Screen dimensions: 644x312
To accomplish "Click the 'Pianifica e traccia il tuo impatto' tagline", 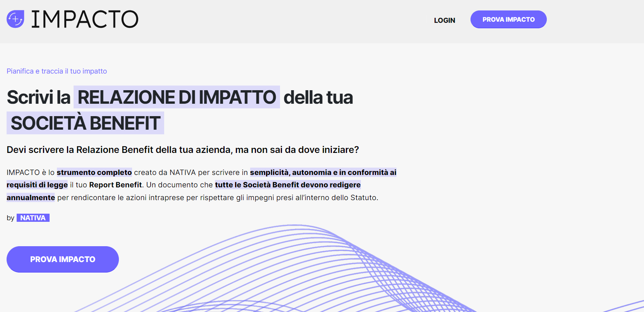I will point(57,71).
